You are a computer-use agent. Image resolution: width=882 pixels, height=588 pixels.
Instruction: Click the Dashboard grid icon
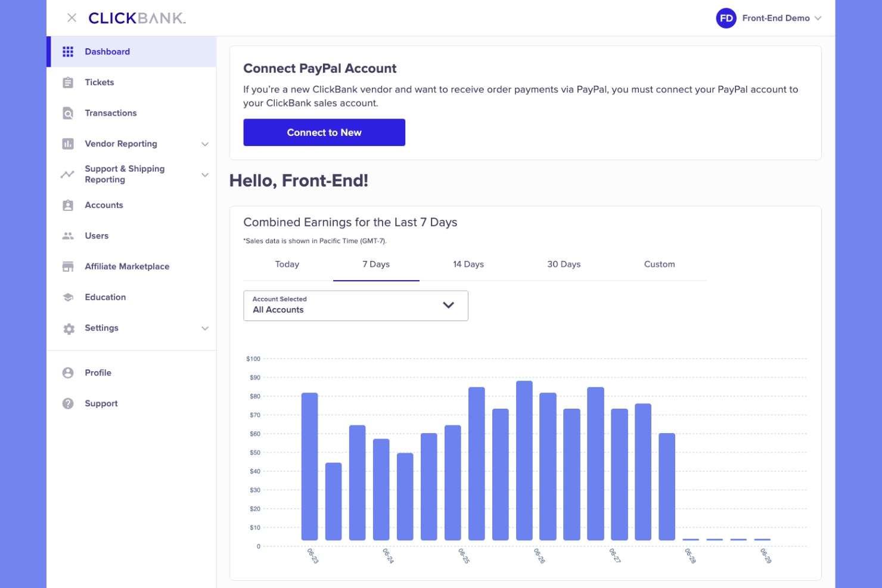(68, 52)
